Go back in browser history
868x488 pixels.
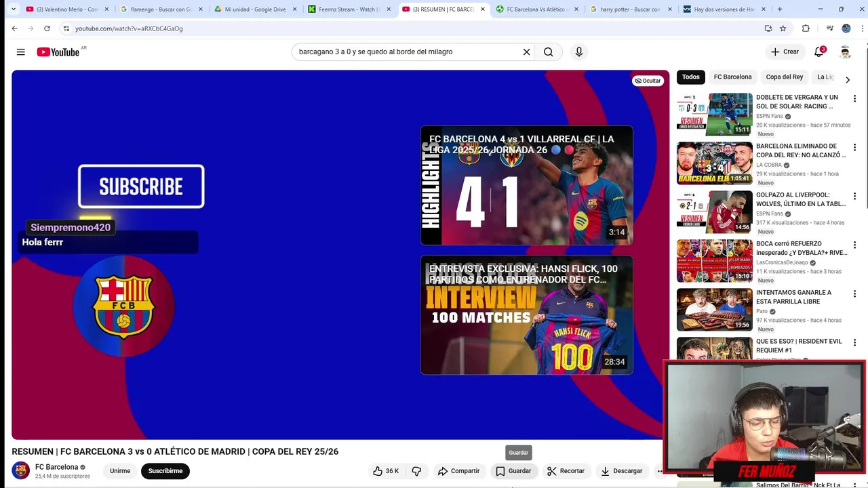[x=14, y=28]
